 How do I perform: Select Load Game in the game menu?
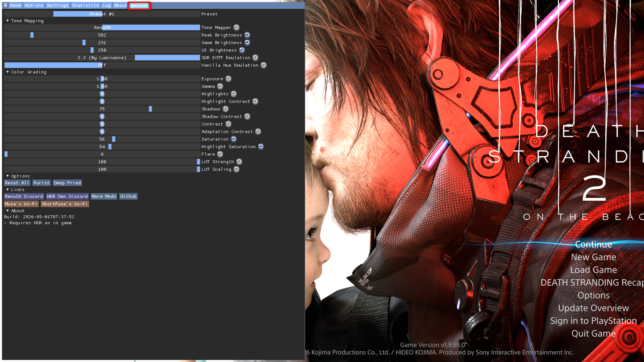pyautogui.click(x=594, y=270)
